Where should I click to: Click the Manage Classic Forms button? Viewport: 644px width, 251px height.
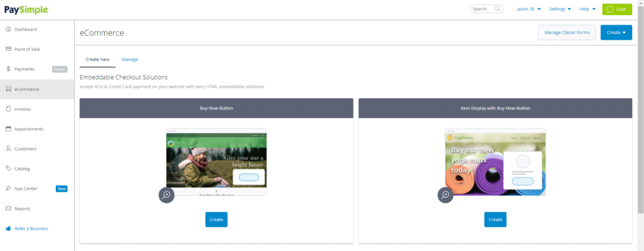(567, 33)
